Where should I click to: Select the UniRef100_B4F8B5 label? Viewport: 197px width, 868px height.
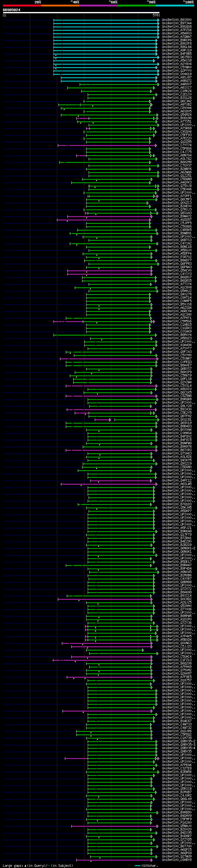coord(177,54)
